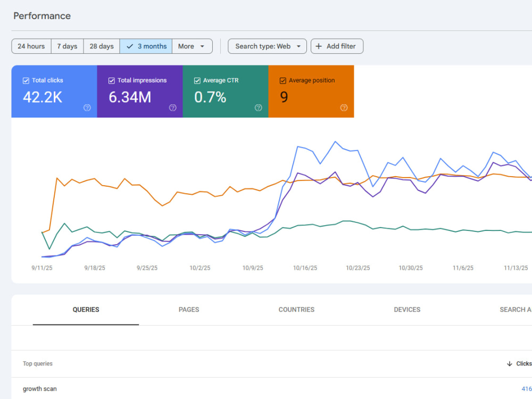Viewport: 532px width, 399px height.
Task: Click help icon on Total impressions card
Action: [x=173, y=107]
